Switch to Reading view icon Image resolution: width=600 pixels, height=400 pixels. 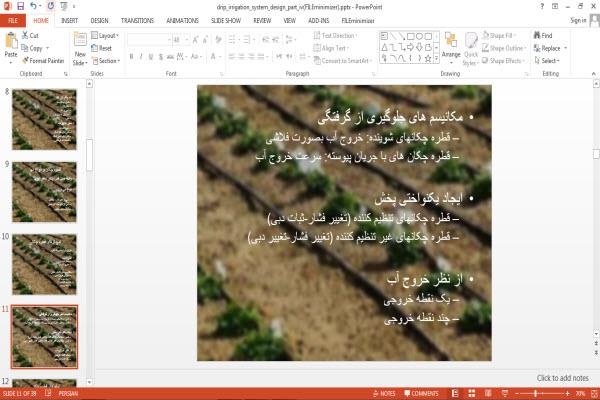coord(488,393)
